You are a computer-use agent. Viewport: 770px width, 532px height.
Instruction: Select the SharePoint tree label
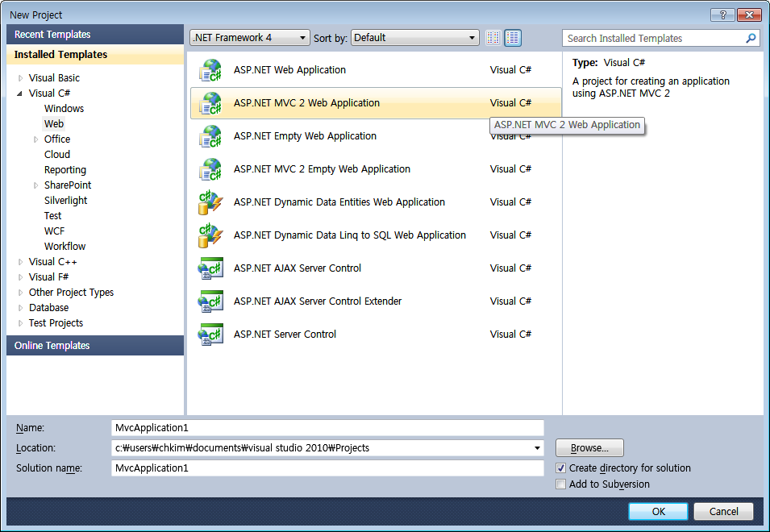68,185
